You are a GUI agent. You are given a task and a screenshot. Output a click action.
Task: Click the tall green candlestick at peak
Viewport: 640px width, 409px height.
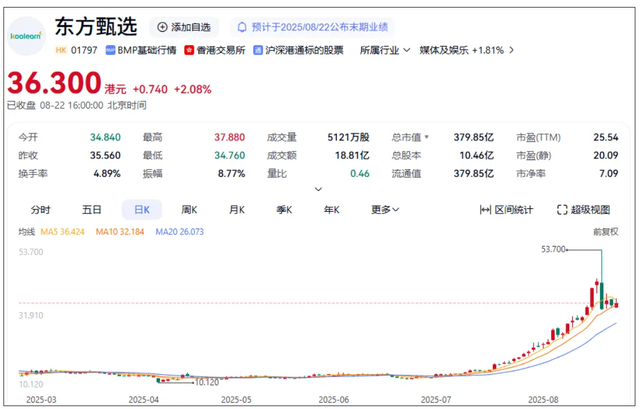coord(602,296)
